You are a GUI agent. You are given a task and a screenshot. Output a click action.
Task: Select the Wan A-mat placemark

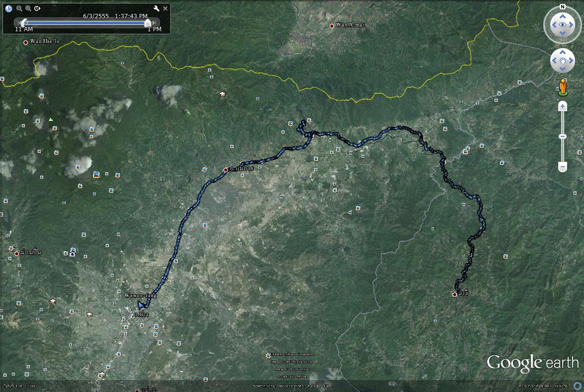[x=332, y=26]
